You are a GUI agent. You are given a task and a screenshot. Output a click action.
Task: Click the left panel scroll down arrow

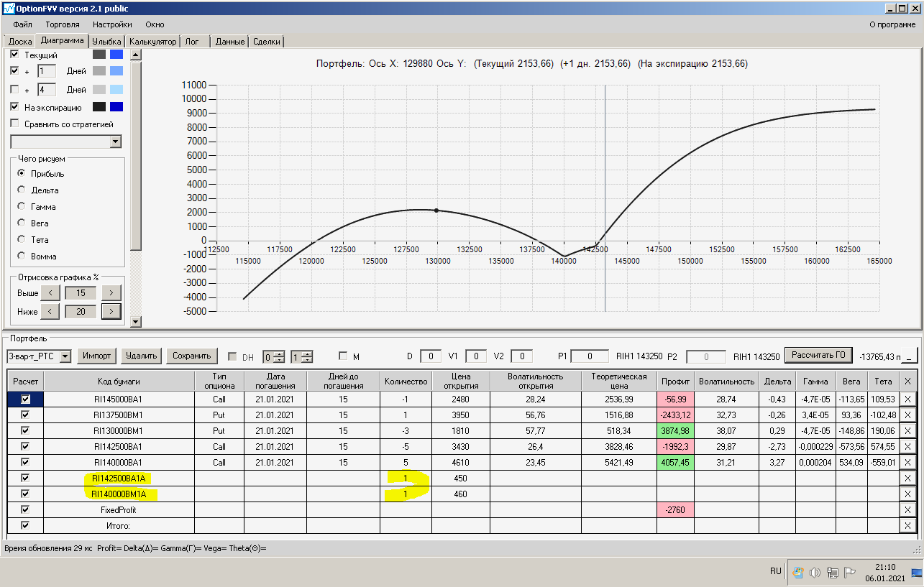[x=136, y=321]
